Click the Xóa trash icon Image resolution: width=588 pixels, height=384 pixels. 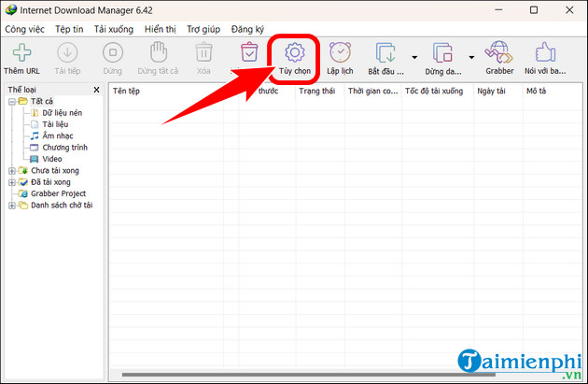pyautogui.click(x=203, y=52)
